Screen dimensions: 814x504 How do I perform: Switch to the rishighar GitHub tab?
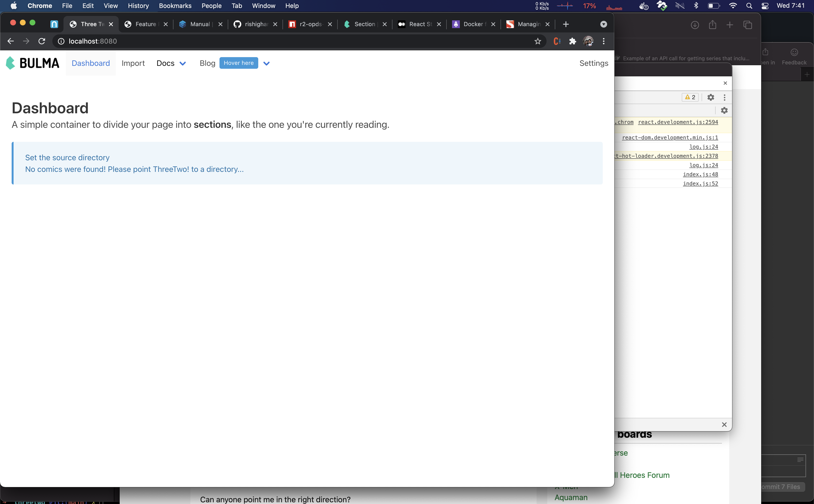click(256, 24)
